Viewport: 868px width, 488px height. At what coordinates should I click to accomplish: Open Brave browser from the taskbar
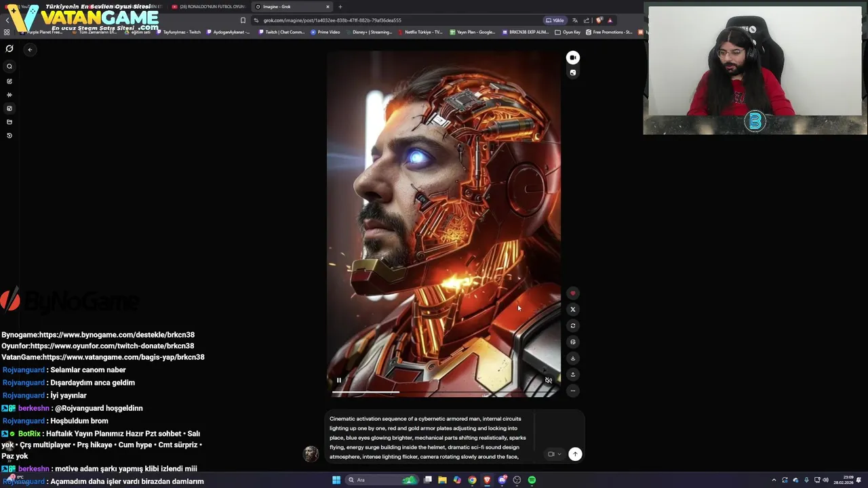pyautogui.click(x=487, y=480)
